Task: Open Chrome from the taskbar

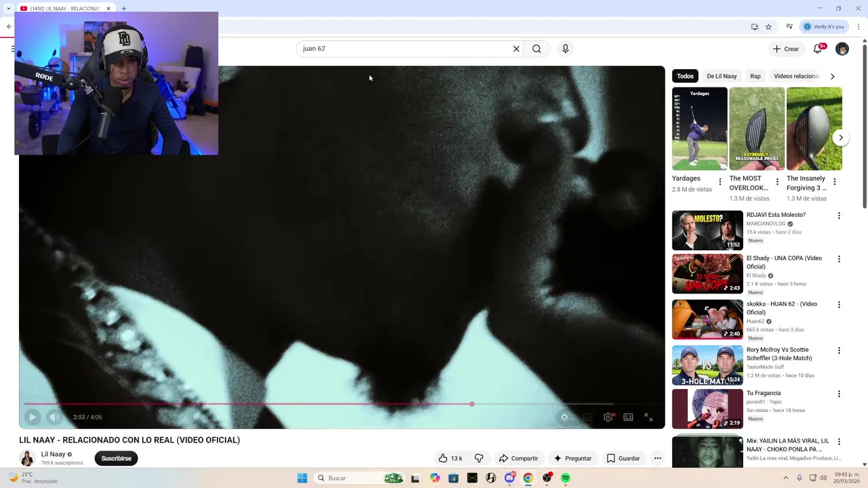Action: coord(528,478)
